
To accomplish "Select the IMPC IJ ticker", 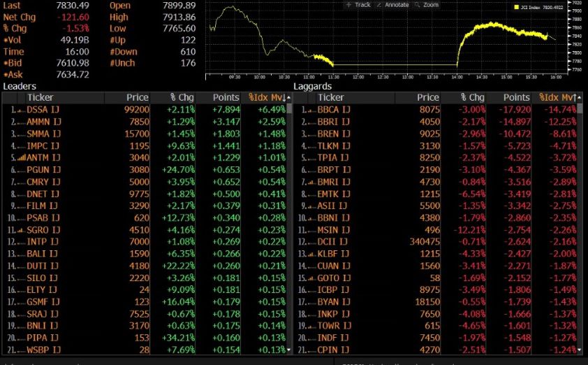I will point(43,145).
